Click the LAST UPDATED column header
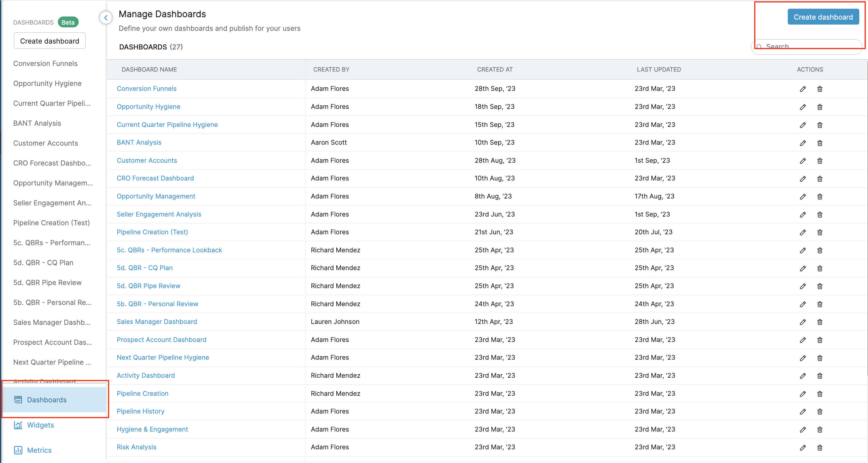This screenshot has height=463, width=868. [659, 69]
